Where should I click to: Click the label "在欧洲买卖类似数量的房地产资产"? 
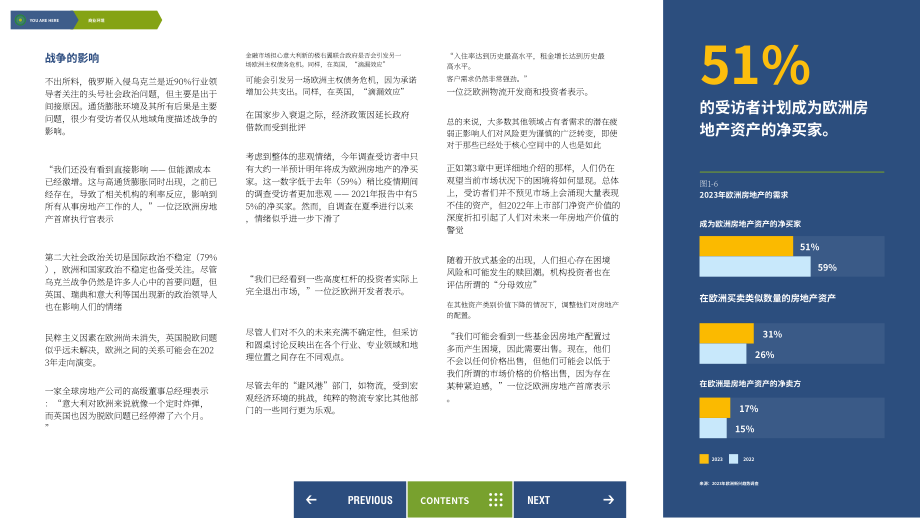point(767,298)
